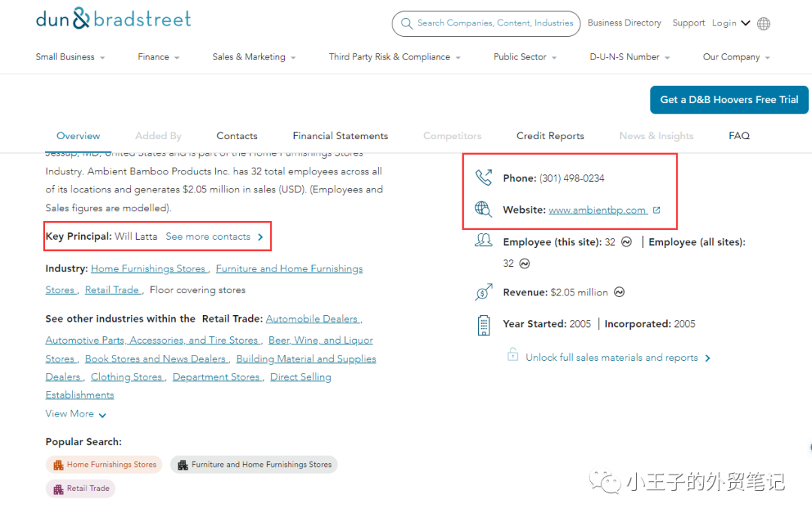Image resolution: width=812 pixels, height=518 pixels.
Task: Open the Financial Statements tab
Action: coord(340,136)
